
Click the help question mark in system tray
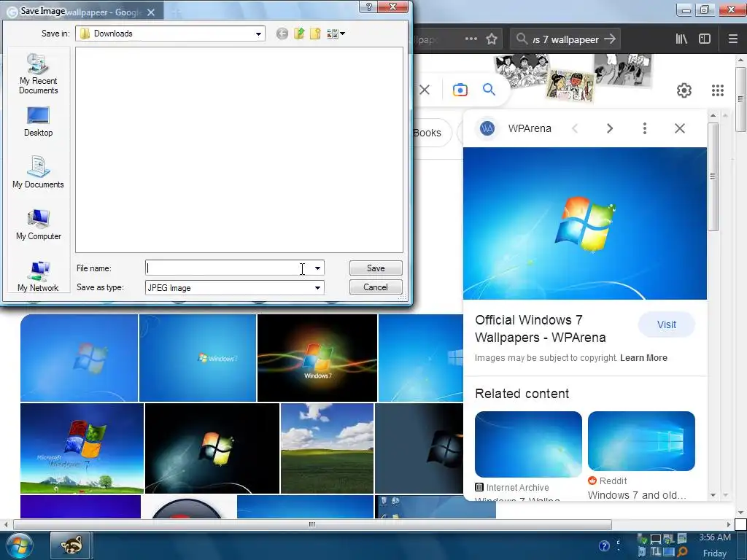[x=603, y=545]
